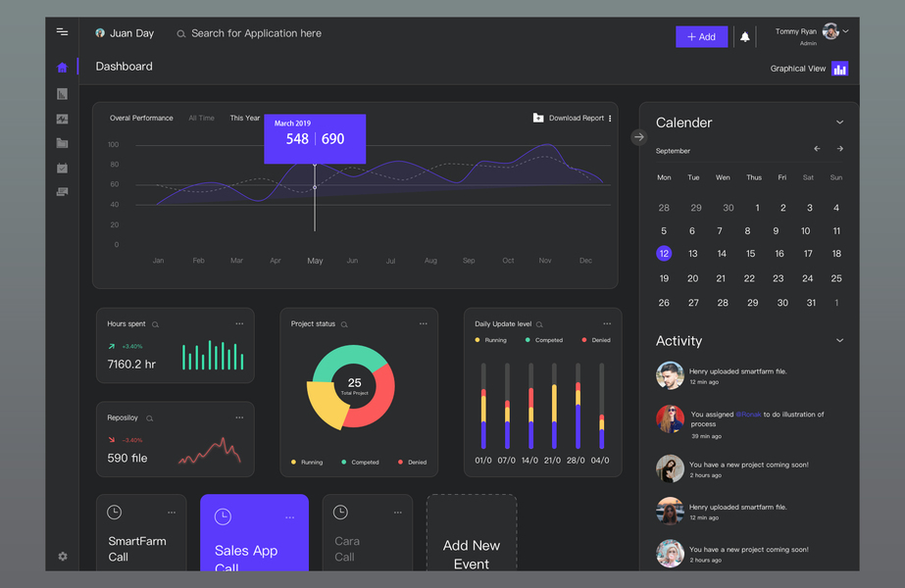
Task: Open Sales App Call card options dots
Action: click(290, 517)
